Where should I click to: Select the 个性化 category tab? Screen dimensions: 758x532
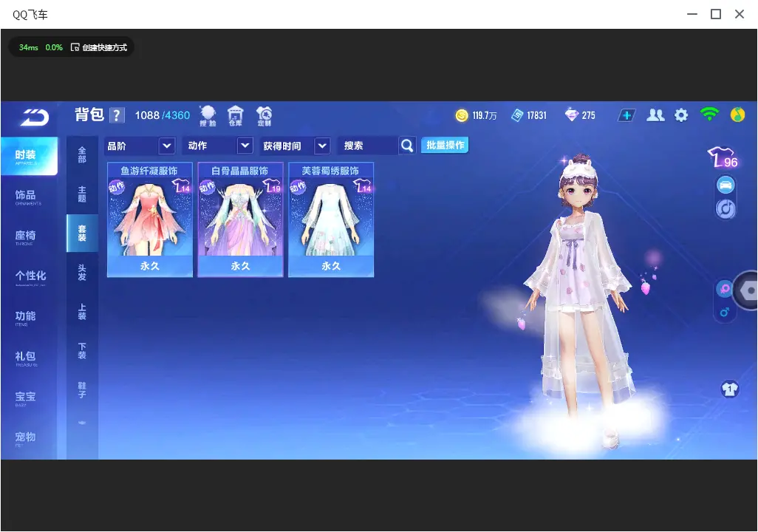29,277
